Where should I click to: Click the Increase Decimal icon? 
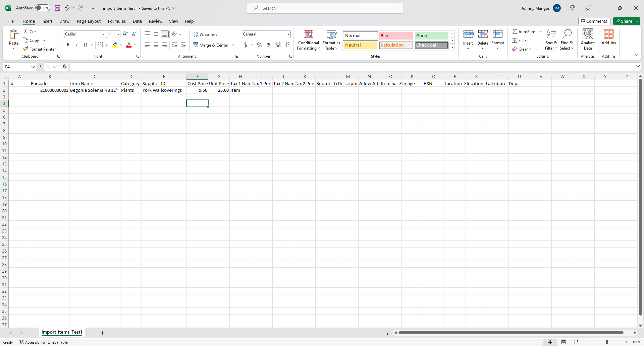[278, 45]
